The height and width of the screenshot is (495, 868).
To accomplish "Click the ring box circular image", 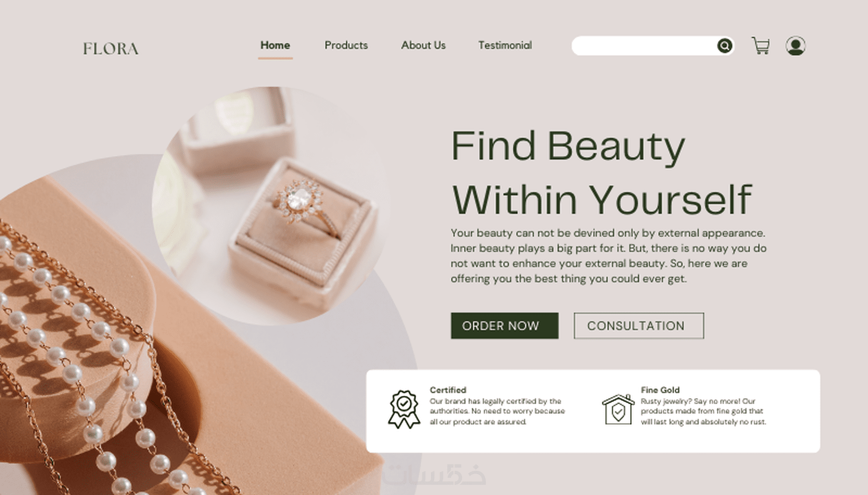I will tap(272, 206).
